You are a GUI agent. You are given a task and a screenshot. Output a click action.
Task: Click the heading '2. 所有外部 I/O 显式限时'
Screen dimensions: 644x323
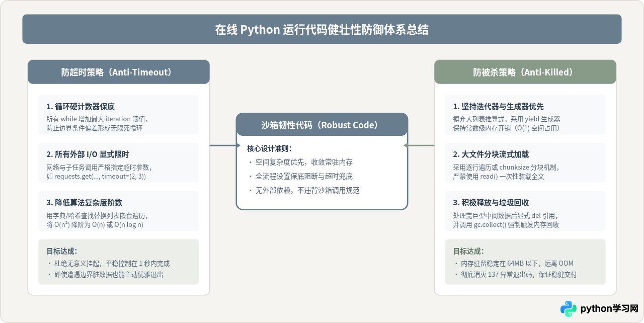tap(88, 154)
